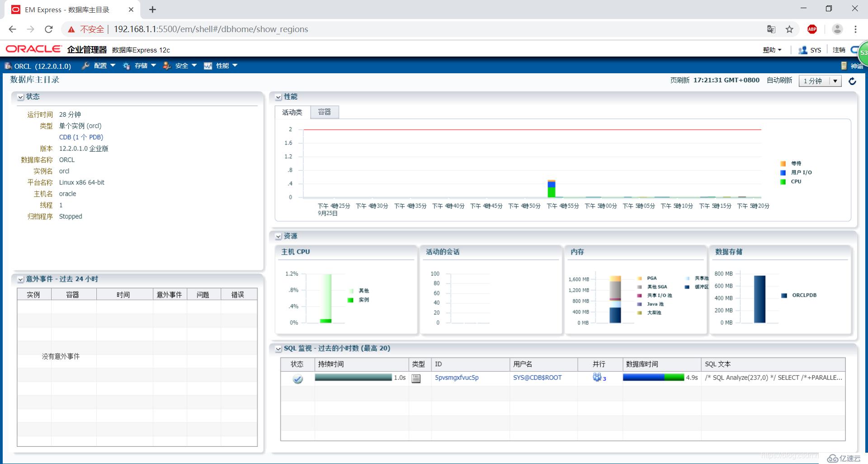Viewport: 868px width, 464px height.
Task: Open the translate page icon
Action: (x=771, y=29)
